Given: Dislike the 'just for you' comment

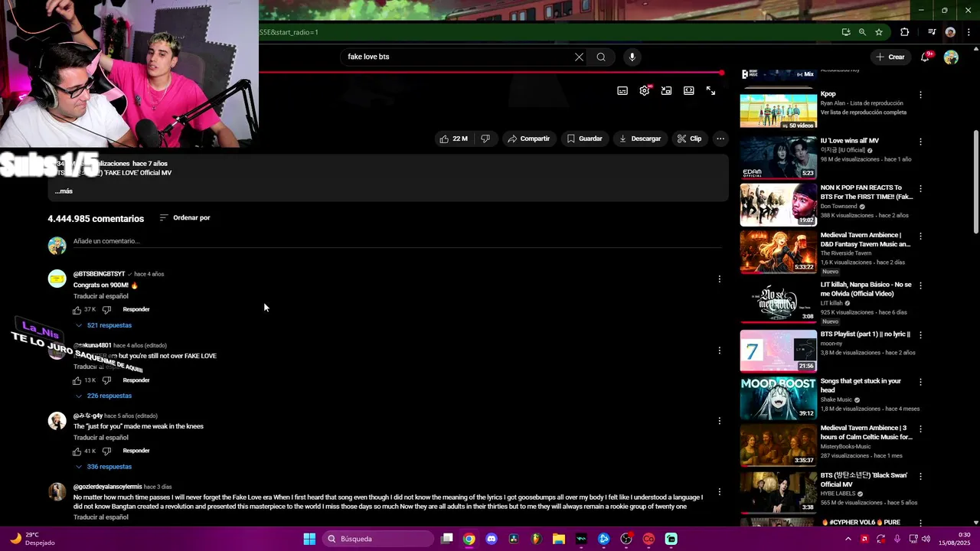Looking at the screenshot, I should point(106,452).
